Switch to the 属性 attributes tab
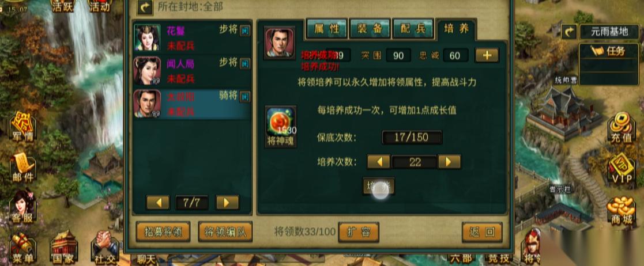644x266 pixels. pyautogui.click(x=326, y=29)
